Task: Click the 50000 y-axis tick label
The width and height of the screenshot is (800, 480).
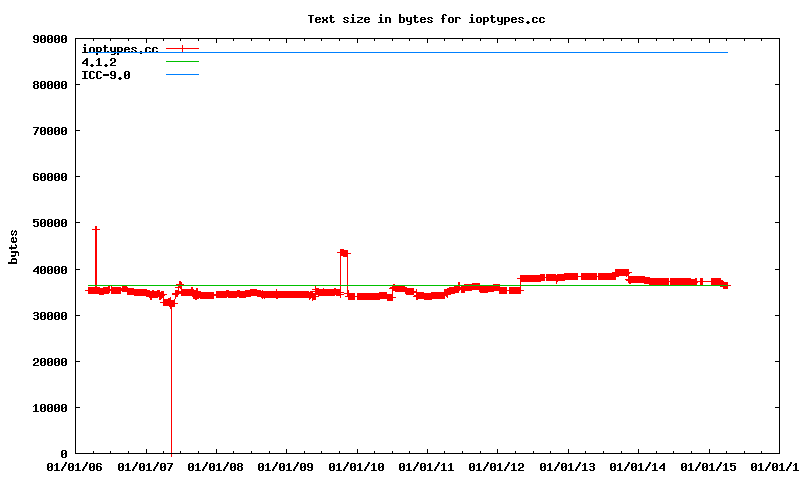Action: [x=49, y=224]
